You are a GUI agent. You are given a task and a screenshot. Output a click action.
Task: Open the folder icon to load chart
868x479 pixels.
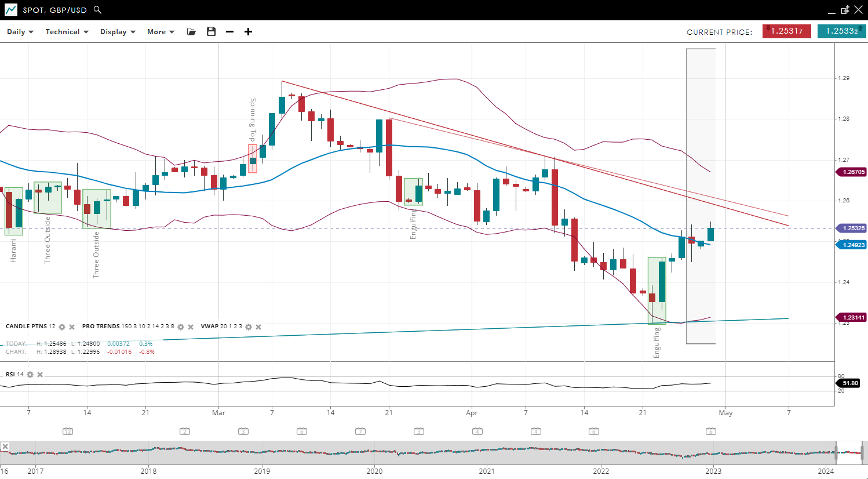pos(191,32)
